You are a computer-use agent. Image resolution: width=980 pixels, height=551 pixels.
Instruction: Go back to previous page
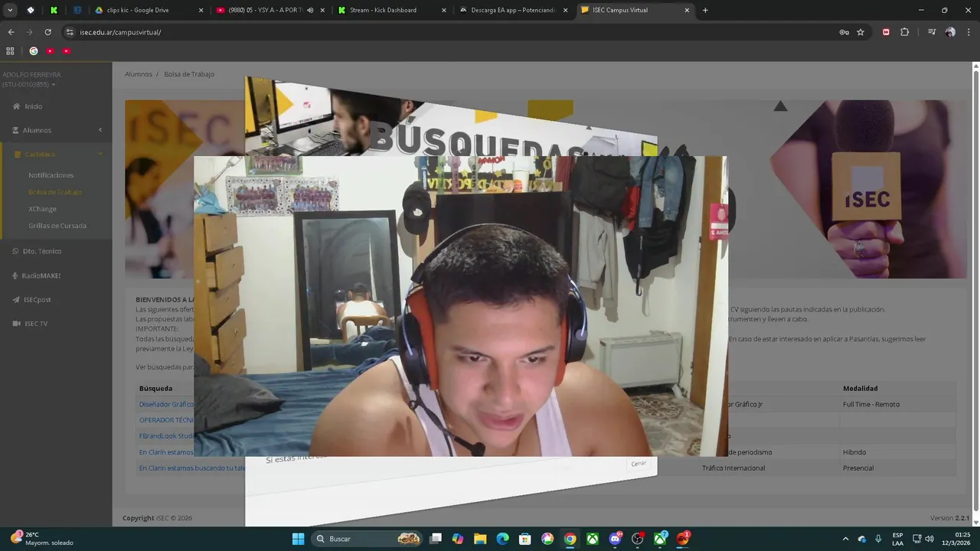click(11, 32)
